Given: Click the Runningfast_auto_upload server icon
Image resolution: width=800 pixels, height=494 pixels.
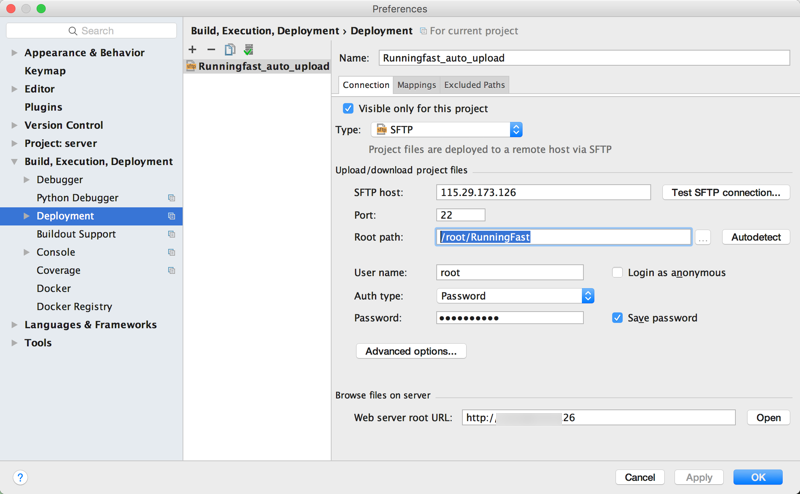Looking at the screenshot, I should click(x=192, y=67).
